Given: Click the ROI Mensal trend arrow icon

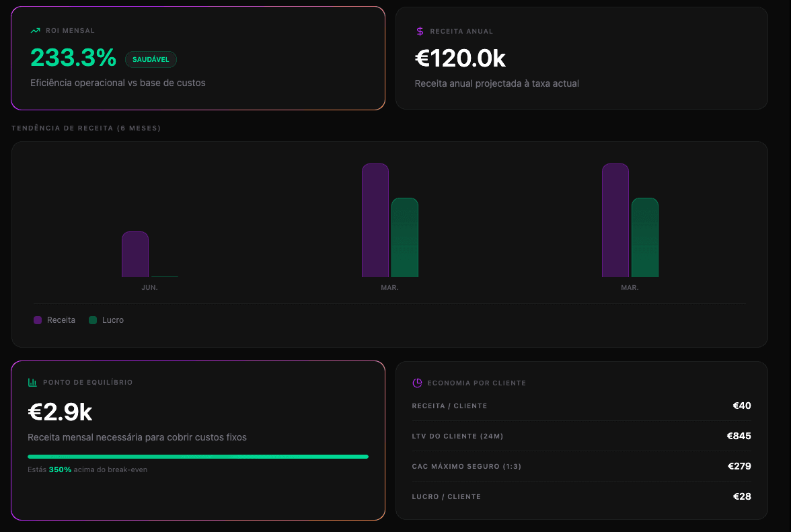Looking at the screenshot, I should [x=36, y=30].
